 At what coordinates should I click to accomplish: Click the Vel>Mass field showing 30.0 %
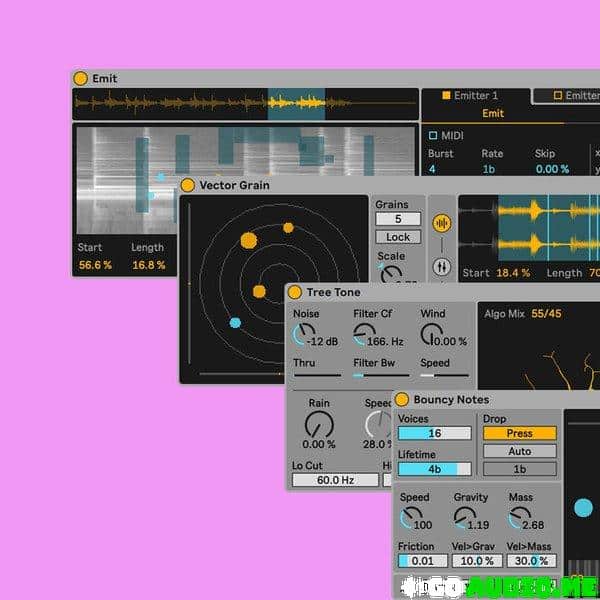pyautogui.click(x=532, y=561)
